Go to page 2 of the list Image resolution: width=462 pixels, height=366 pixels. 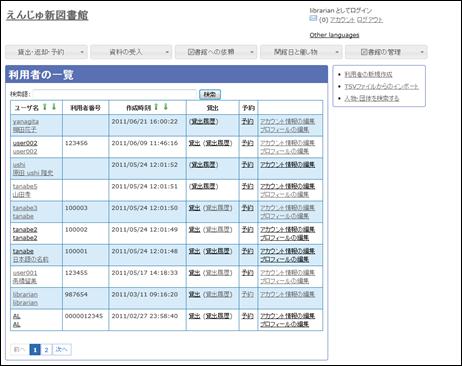coord(46,350)
